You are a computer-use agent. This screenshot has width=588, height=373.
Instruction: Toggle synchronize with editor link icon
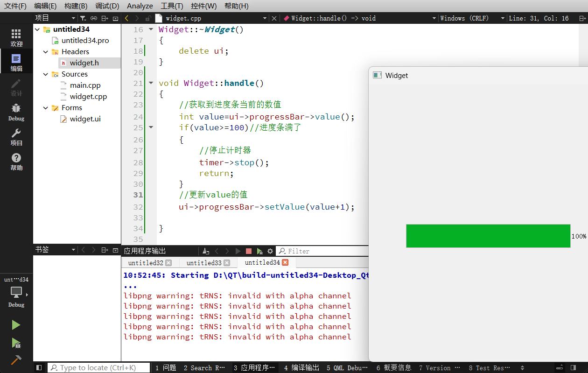pos(94,18)
